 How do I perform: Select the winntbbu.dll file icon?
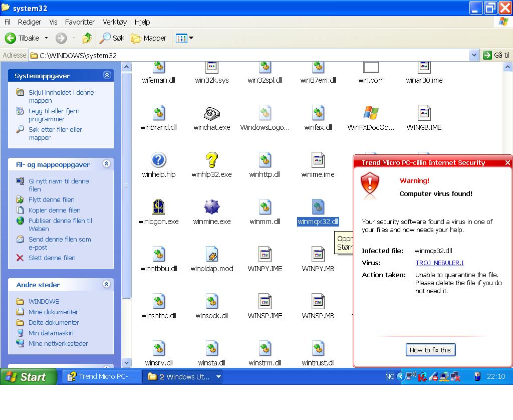[159, 255]
